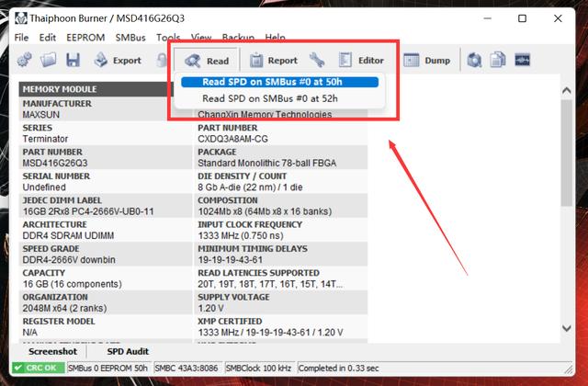Select Read SPD on SMBus #0 at 50h

click(279, 82)
